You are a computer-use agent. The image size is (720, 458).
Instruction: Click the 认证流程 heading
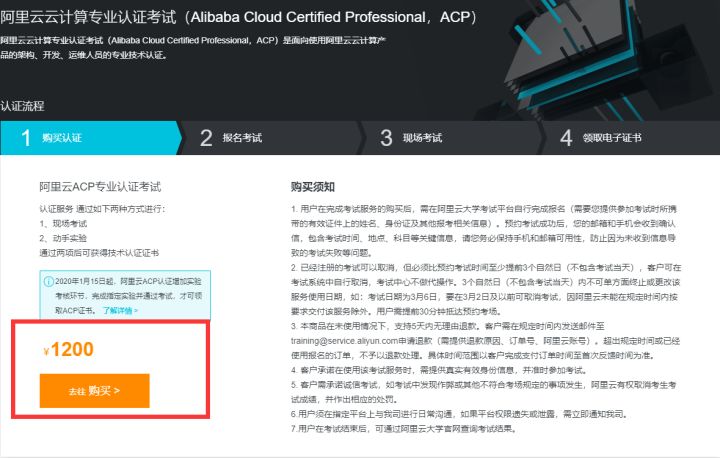tap(22, 106)
